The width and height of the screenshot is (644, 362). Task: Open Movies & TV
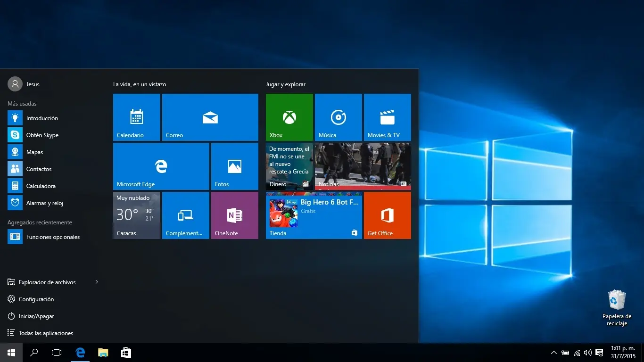pos(387,117)
